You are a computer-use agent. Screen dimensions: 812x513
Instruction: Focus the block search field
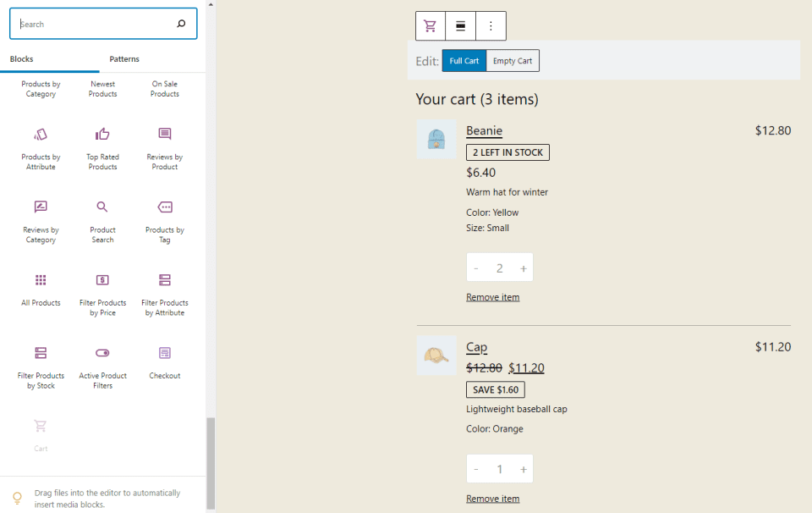95,25
